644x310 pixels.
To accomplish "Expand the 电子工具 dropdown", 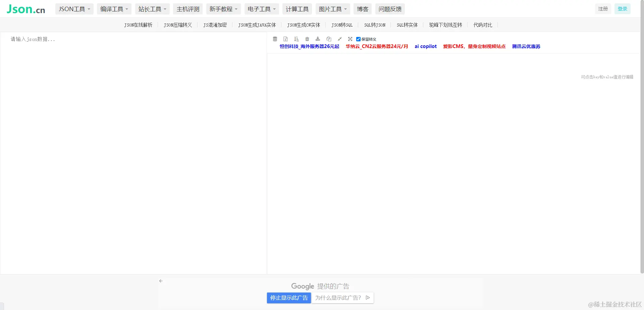I will point(262,9).
